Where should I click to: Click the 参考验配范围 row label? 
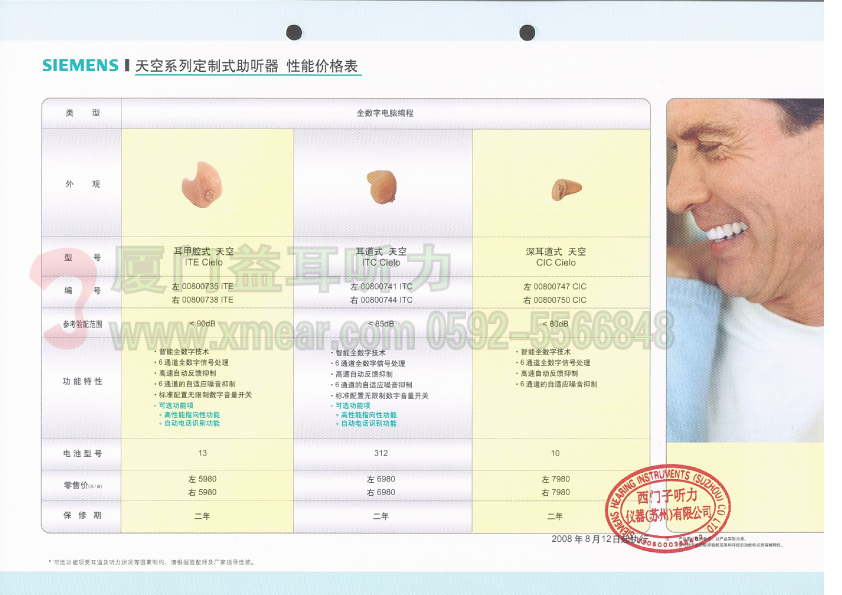[82, 324]
